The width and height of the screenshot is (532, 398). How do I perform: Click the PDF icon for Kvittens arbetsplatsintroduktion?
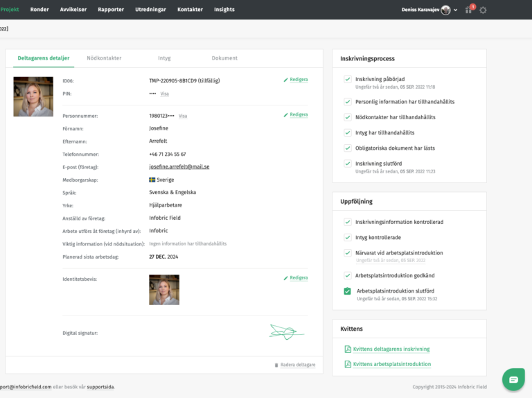[x=348, y=364]
